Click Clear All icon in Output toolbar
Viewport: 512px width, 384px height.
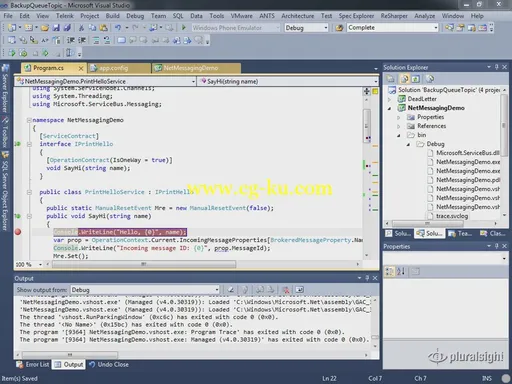(x=286, y=290)
